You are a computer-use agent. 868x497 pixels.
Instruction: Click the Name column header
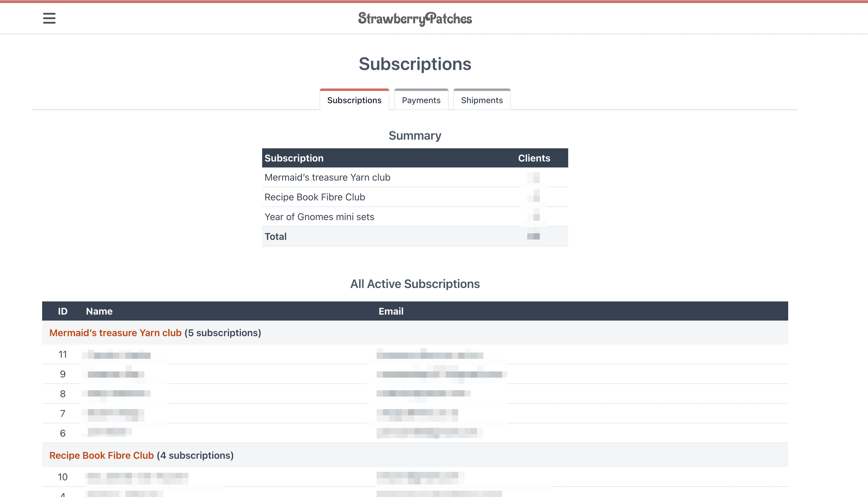(99, 311)
